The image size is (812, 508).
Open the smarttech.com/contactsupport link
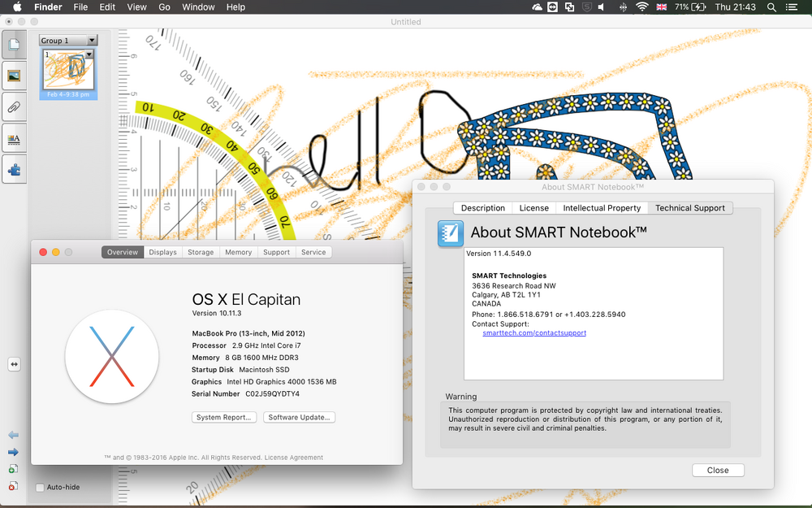pyautogui.click(x=534, y=332)
